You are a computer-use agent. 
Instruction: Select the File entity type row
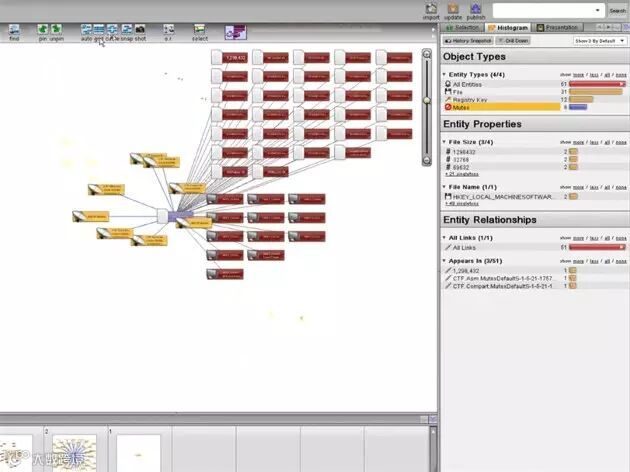click(502, 92)
